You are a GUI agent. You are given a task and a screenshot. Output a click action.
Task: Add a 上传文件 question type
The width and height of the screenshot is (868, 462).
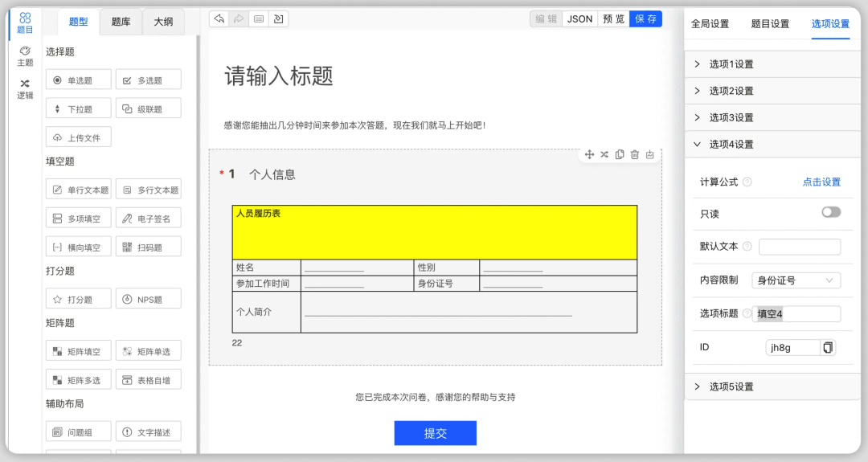click(79, 137)
